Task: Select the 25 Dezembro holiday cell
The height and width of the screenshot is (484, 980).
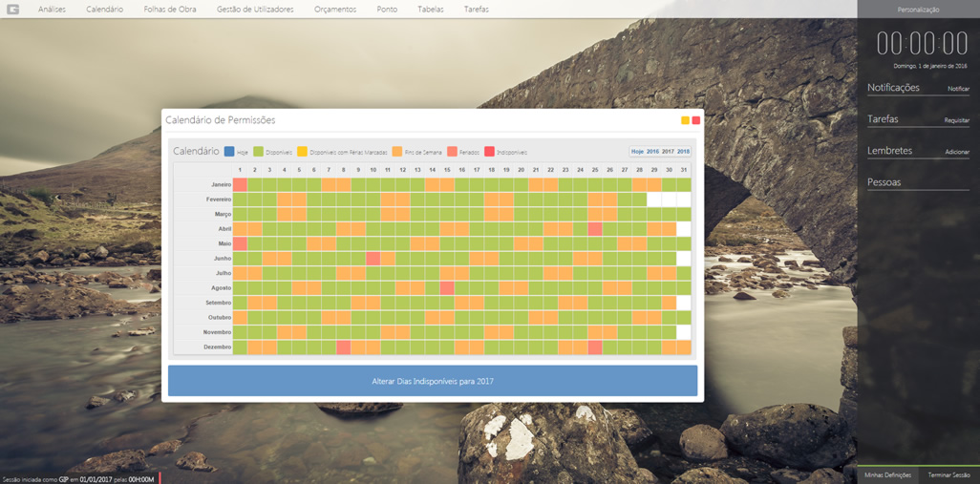Action: click(595, 347)
